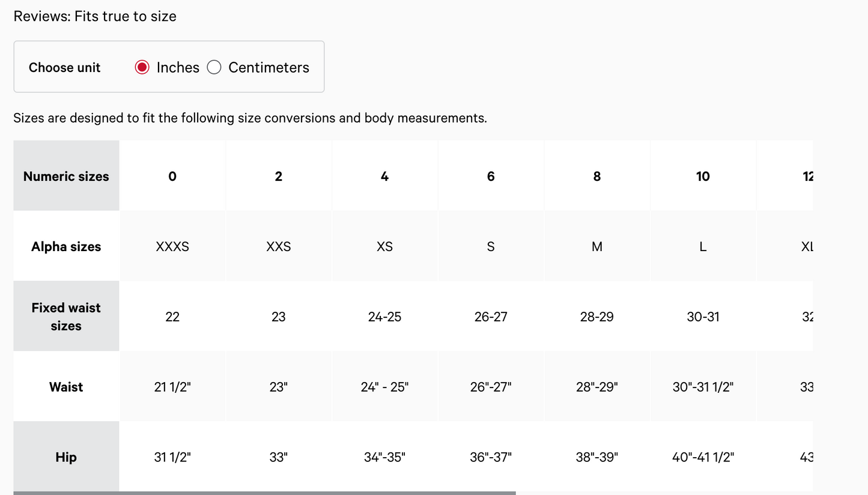Screen dimensions: 868x495
Task: Click the 36"-37" hip measurement cell
Action: 491,457
